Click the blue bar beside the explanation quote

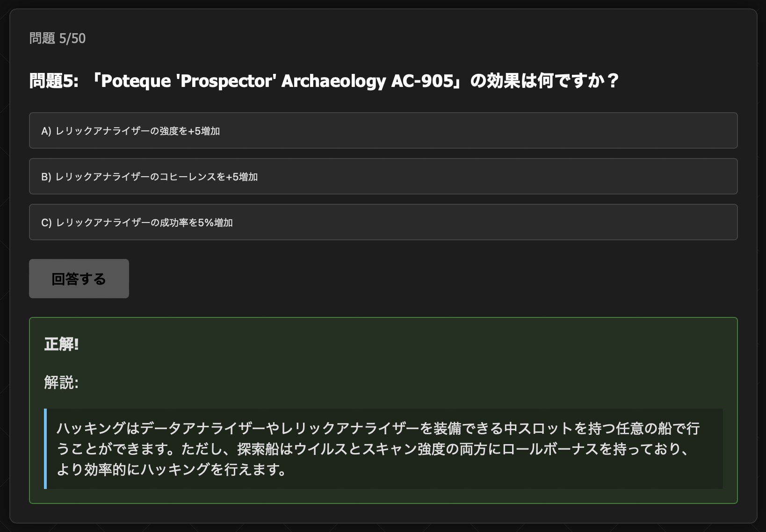[x=45, y=449]
